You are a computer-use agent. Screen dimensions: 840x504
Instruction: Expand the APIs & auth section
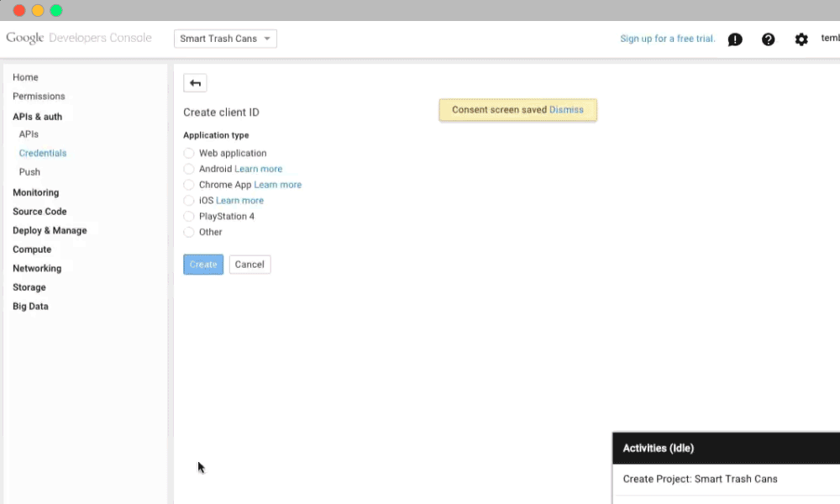[38, 117]
